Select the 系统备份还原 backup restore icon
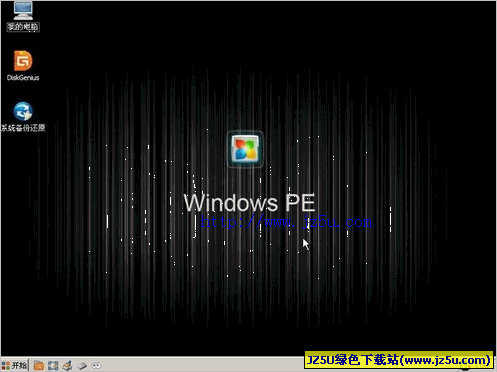 (23, 117)
